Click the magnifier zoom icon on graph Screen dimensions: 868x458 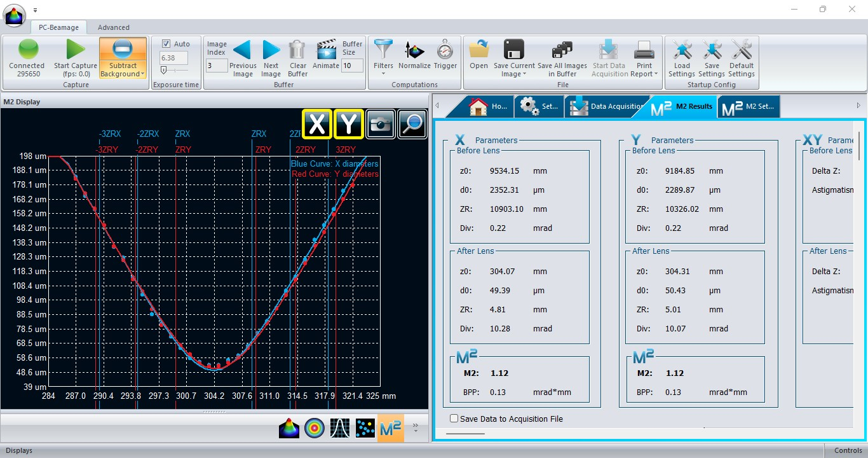coord(412,124)
